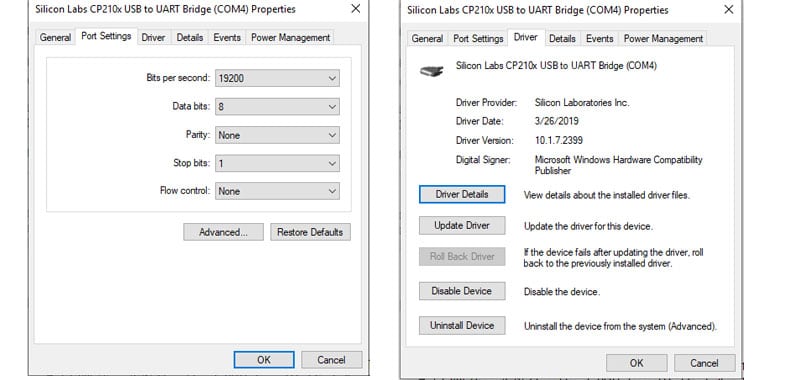Open Details tab in right dialog
Screen dimensions: 792x380
coord(562,38)
